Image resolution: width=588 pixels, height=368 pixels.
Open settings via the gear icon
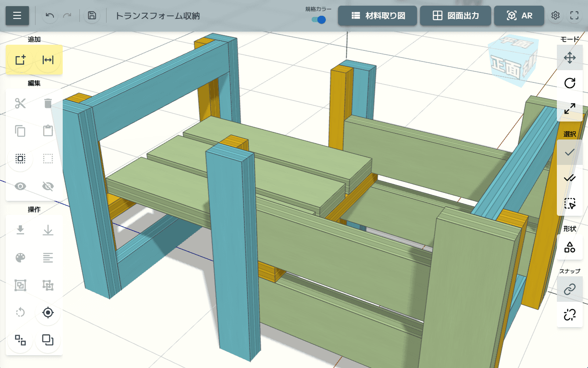(556, 16)
